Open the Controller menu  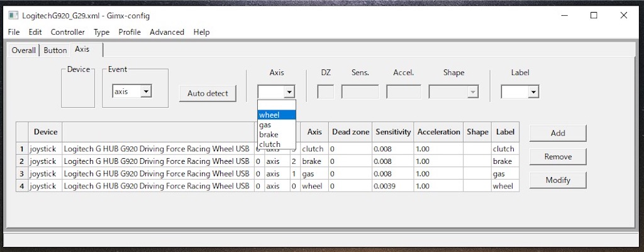click(x=68, y=31)
